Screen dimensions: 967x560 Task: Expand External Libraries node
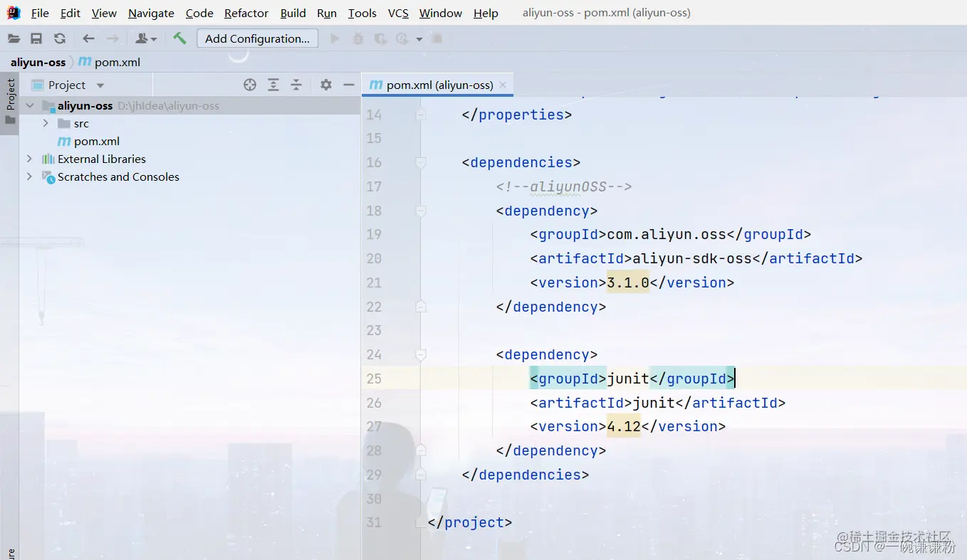(29, 159)
